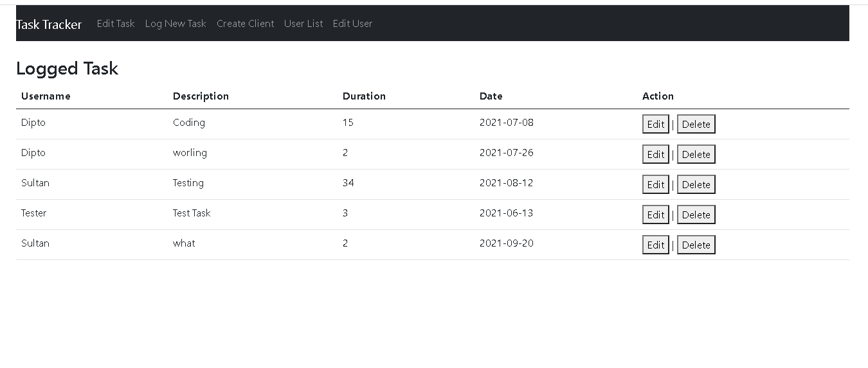The height and width of the screenshot is (368, 868).
Task: Click the Logged Task heading
Action: 67,69
